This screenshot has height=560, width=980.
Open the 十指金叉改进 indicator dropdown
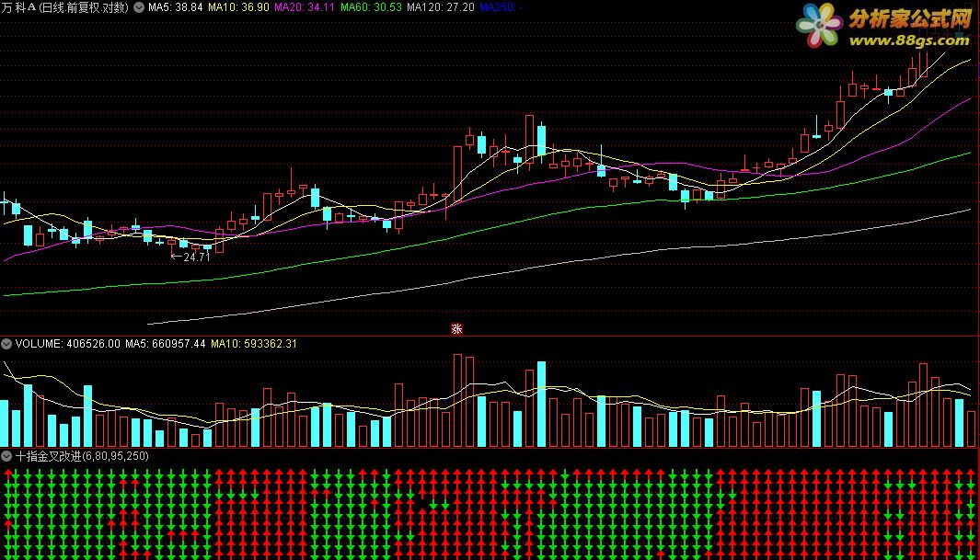coord(6,456)
